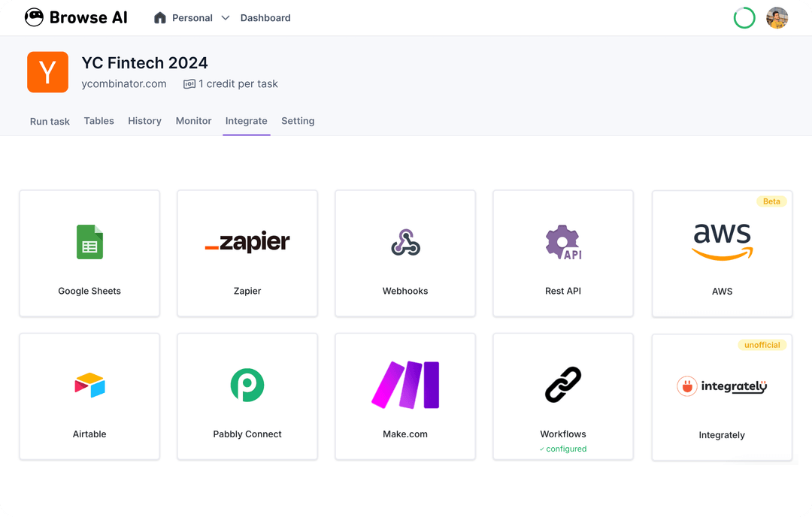Select the Make.com integration icon
Screen dimensions: 812x517
404,385
